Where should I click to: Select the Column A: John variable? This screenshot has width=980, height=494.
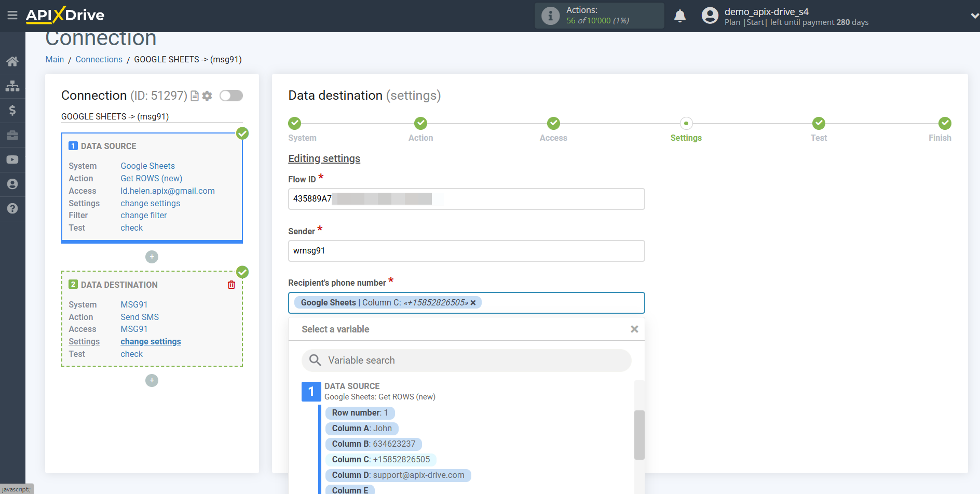362,429
